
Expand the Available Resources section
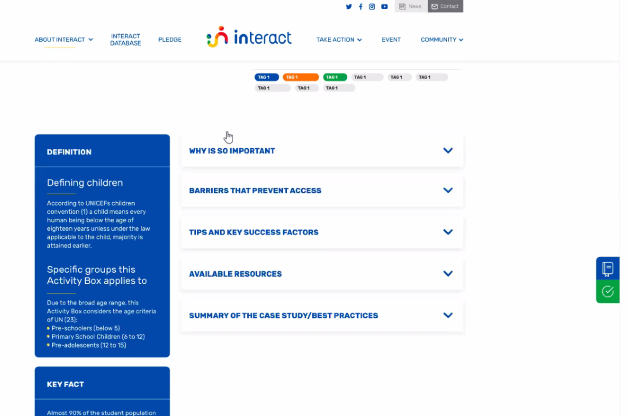[x=321, y=274]
